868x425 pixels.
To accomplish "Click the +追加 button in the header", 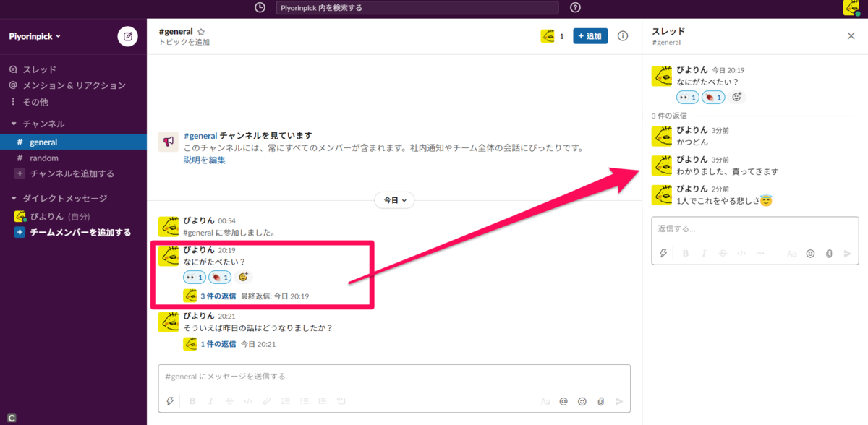I will pos(592,35).
